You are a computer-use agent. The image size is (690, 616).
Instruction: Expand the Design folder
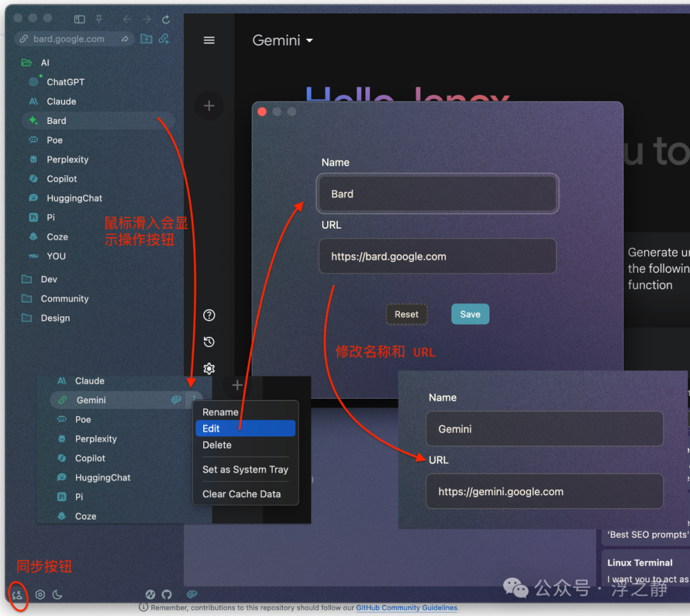pyautogui.click(x=55, y=318)
